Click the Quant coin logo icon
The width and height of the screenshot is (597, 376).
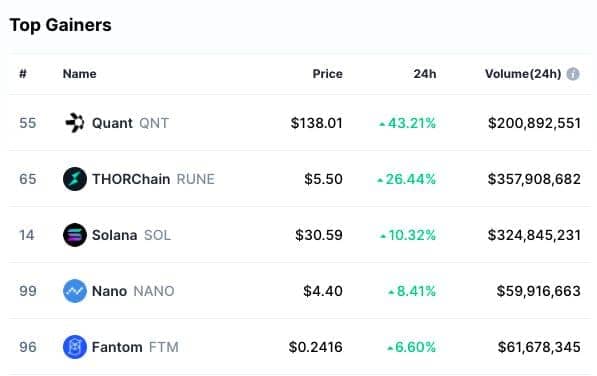pyautogui.click(x=75, y=123)
